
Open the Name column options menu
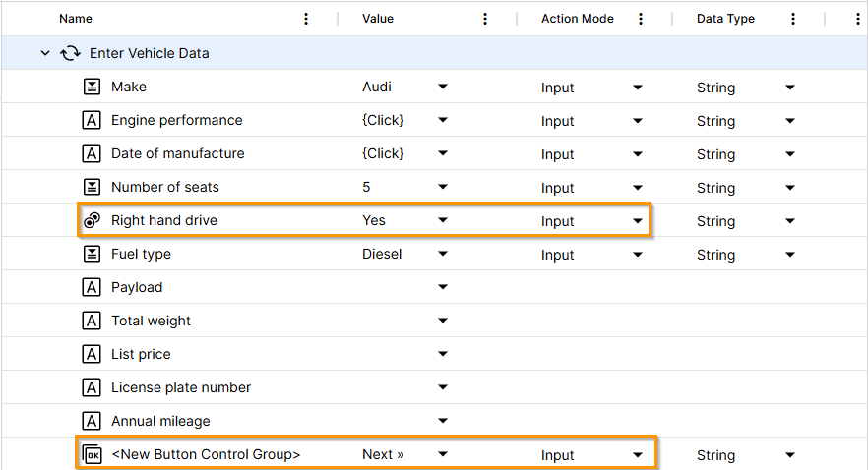306,19
